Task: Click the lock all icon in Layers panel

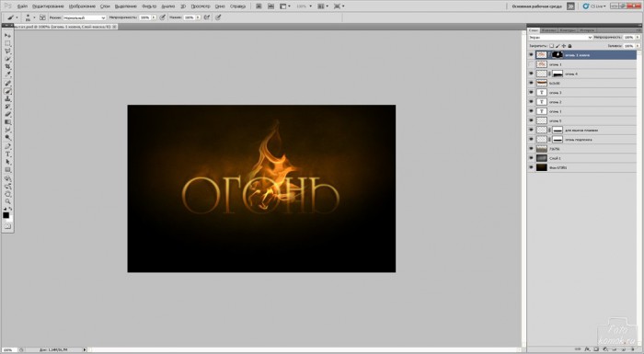Action: coord(569,46)
